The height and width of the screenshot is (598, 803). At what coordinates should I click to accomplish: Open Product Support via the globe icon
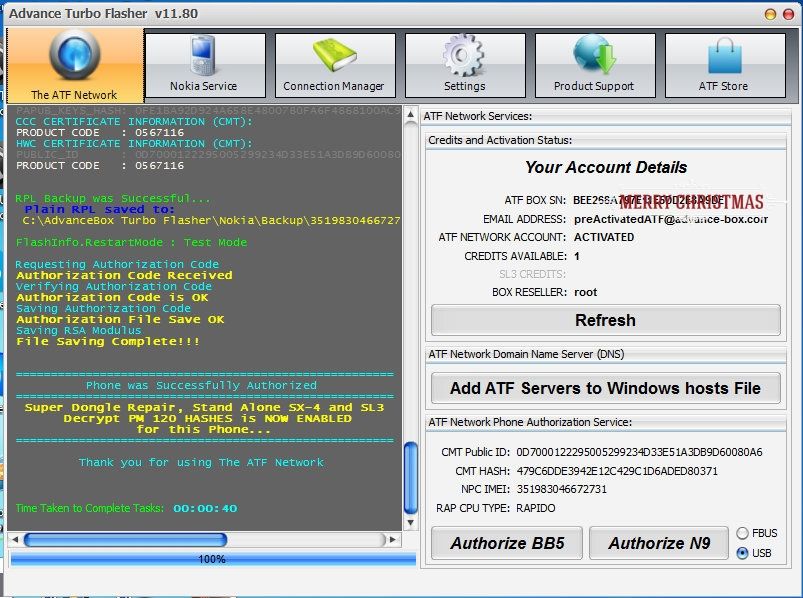[x=594, y=56]
